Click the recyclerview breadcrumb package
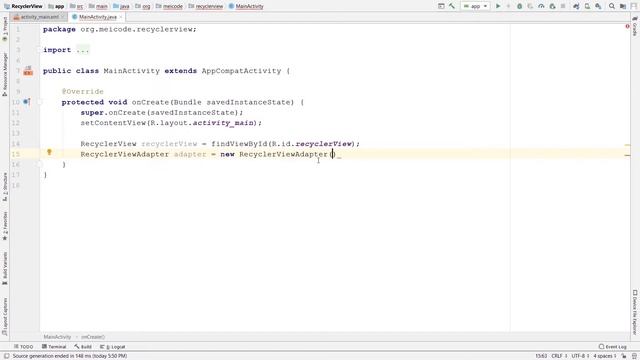640x360 pixels. [206, 6]
